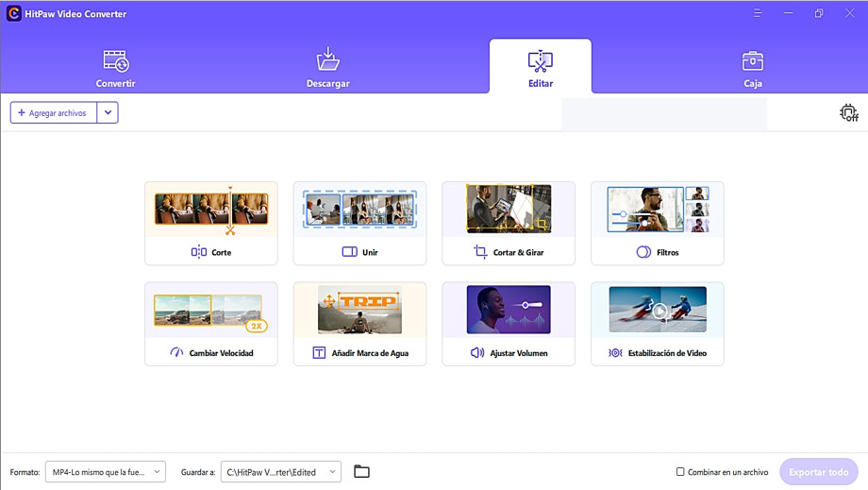Click the Corte label
This screenshot has height=490, width=868.
222,252
